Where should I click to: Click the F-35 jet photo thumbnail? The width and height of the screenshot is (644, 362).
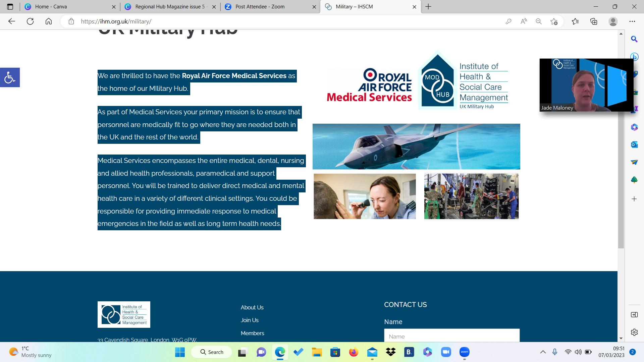(416, 146)
